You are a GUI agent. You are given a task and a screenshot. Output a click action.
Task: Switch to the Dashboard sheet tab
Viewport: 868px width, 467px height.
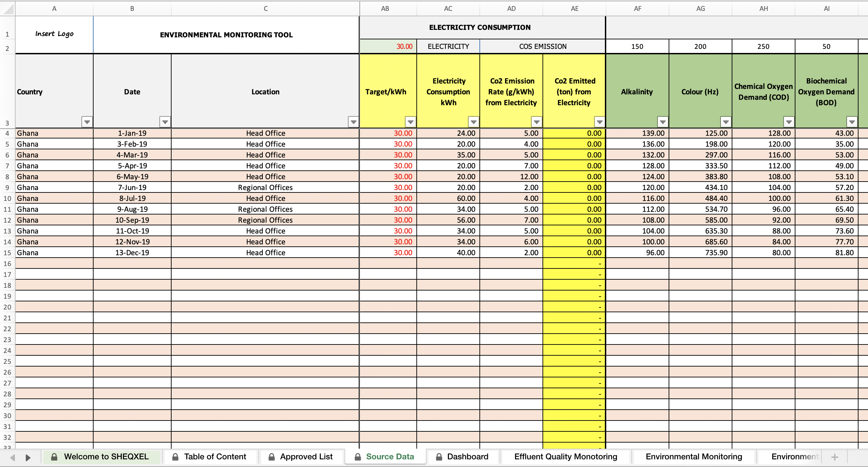tap(463, 457)
